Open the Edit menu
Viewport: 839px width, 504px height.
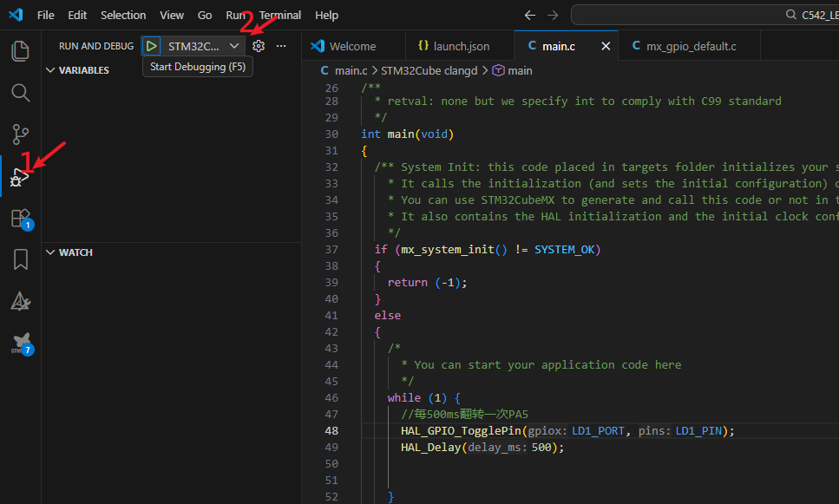[77, 15]
